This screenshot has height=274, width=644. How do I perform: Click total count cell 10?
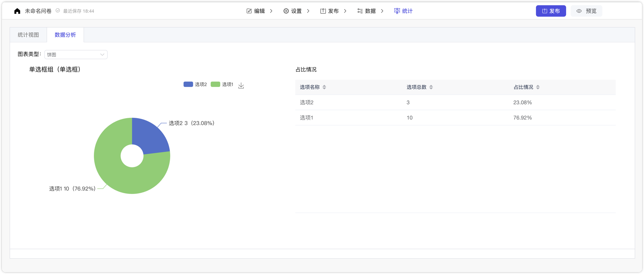pos(409,118)
